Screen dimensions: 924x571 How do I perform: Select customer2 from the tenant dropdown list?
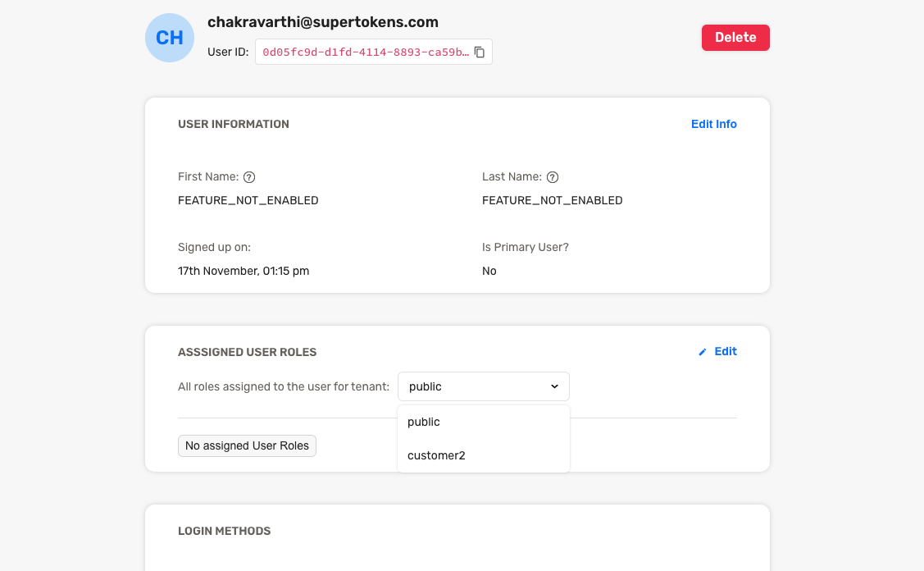[x=436, y=455]
